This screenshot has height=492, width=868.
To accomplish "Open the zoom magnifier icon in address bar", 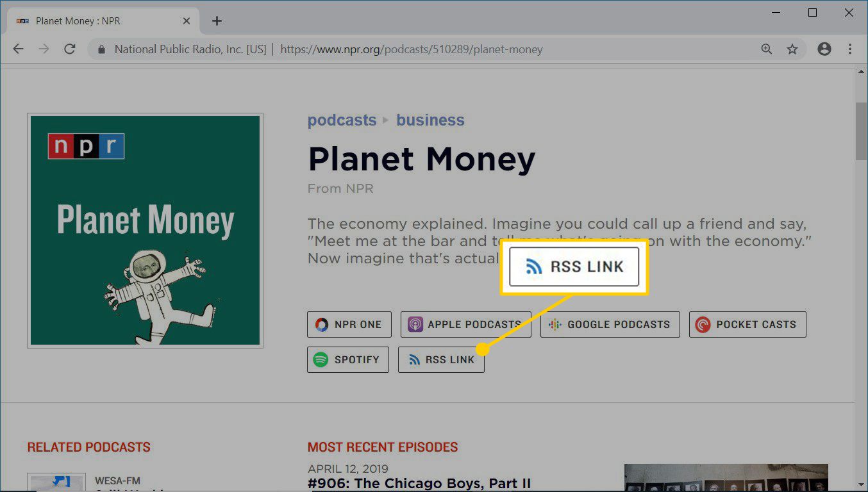I will coord(766,49).
